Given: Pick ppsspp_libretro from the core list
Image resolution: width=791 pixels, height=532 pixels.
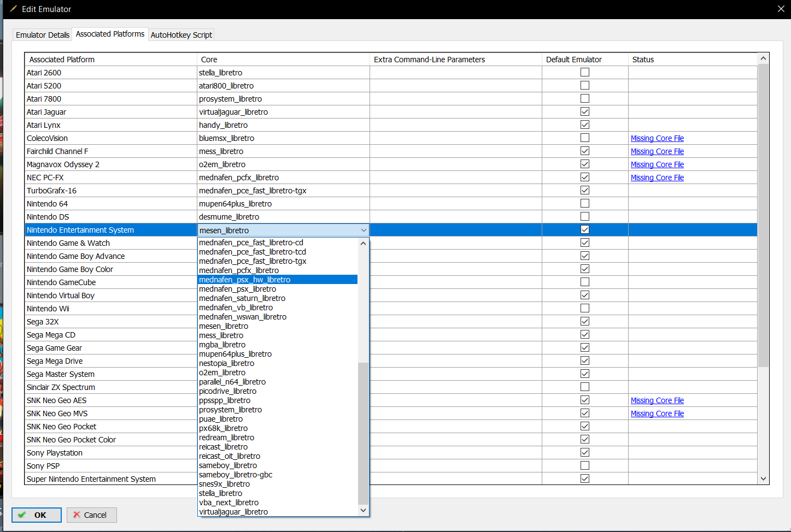Looking at the screenshot, I should tap(278, 400).
